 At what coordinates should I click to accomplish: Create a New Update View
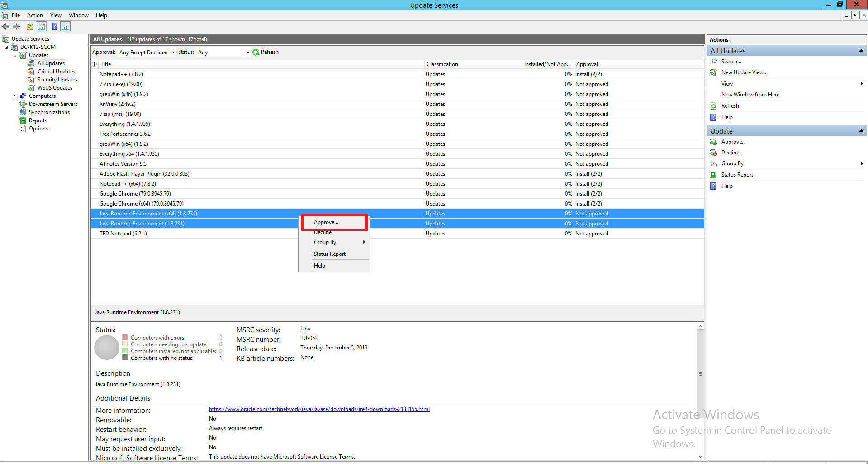[744, 72]
